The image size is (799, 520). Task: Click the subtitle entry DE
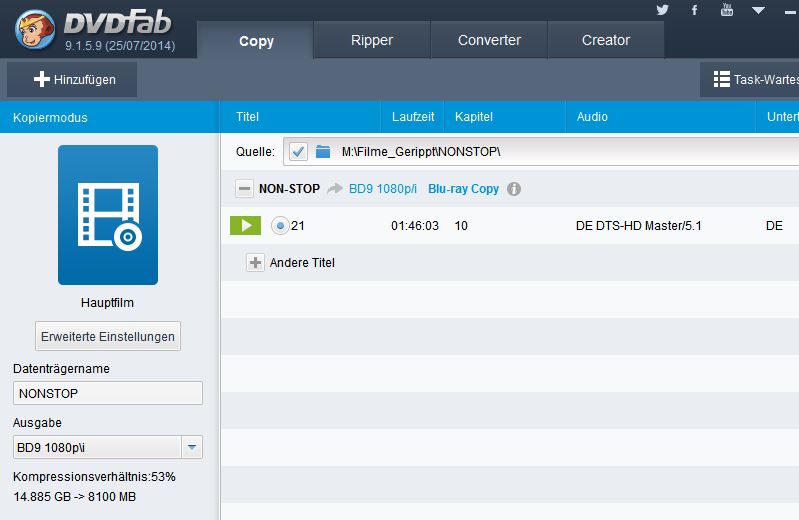click(774, 225)
